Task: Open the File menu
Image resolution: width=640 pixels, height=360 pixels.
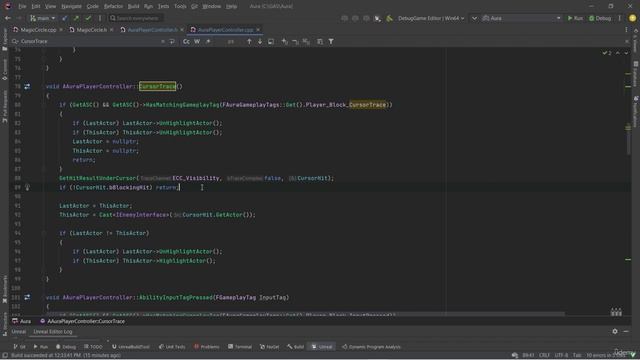Action: click(22, 7)
